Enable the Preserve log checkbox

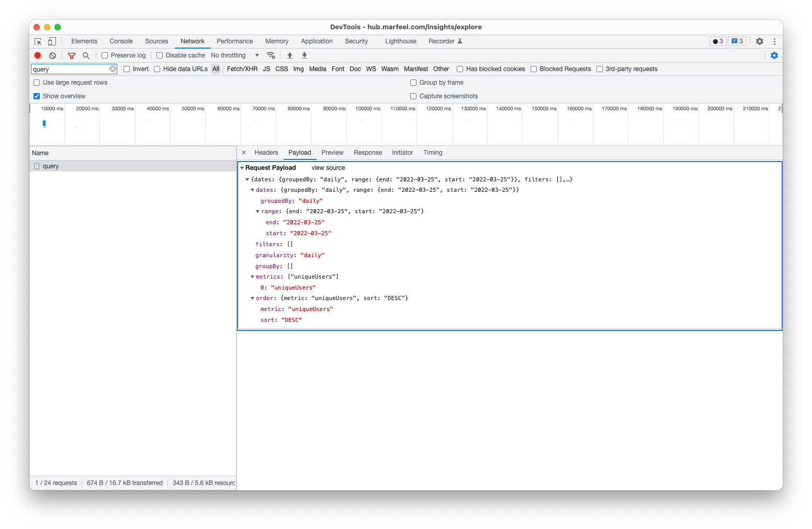pos(104,55)
